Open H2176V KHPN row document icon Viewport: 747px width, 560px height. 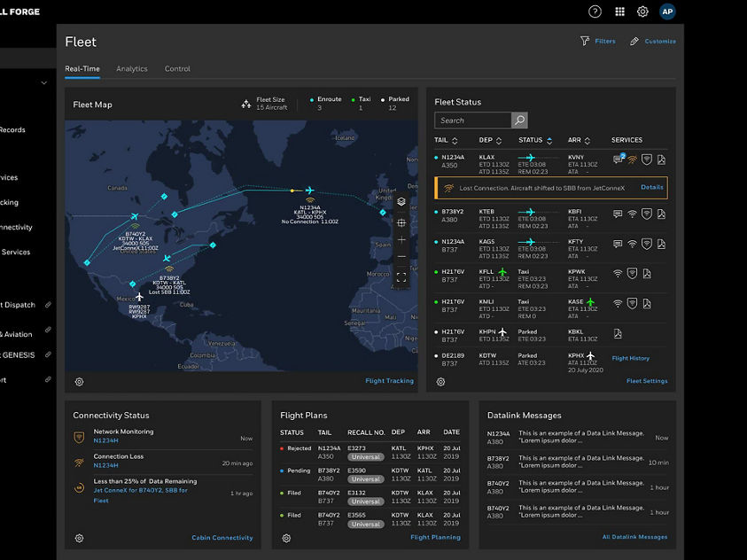[618, 334]
